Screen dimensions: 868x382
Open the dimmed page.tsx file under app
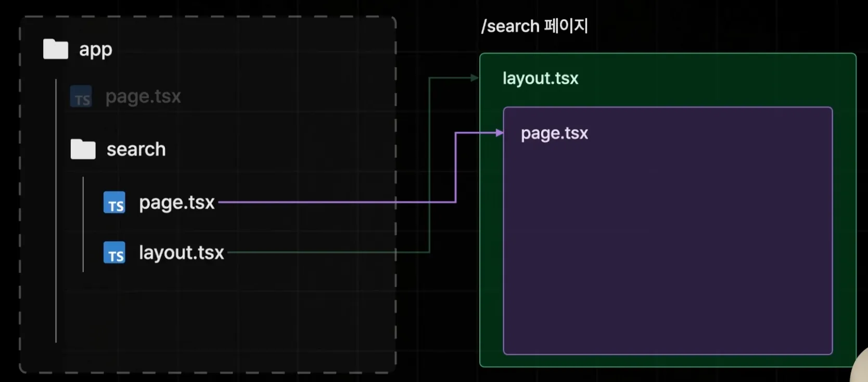tap(143, 97)
